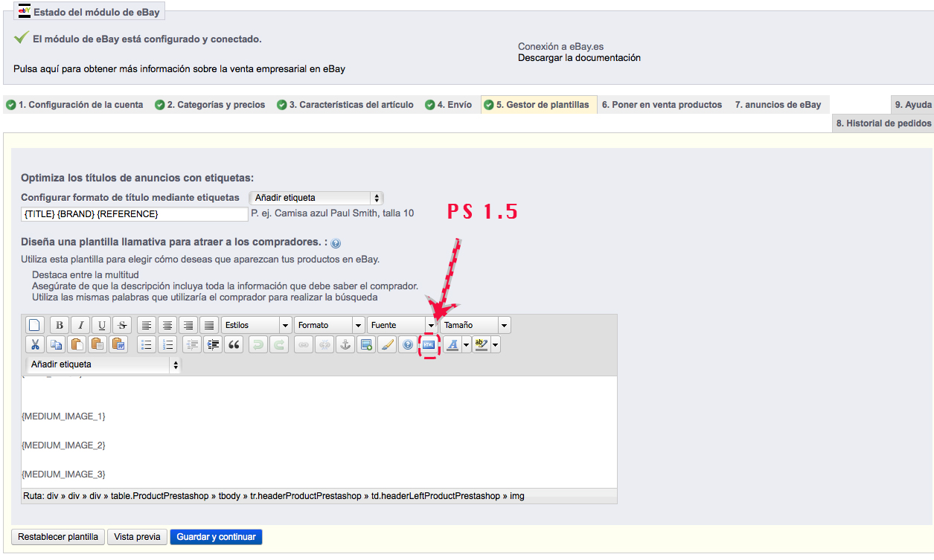The width and height of the screenshot is (934, 560).
Task: Click td.headerLeftProductPrestashop in the Ruta path
Action: coord(436,496)
